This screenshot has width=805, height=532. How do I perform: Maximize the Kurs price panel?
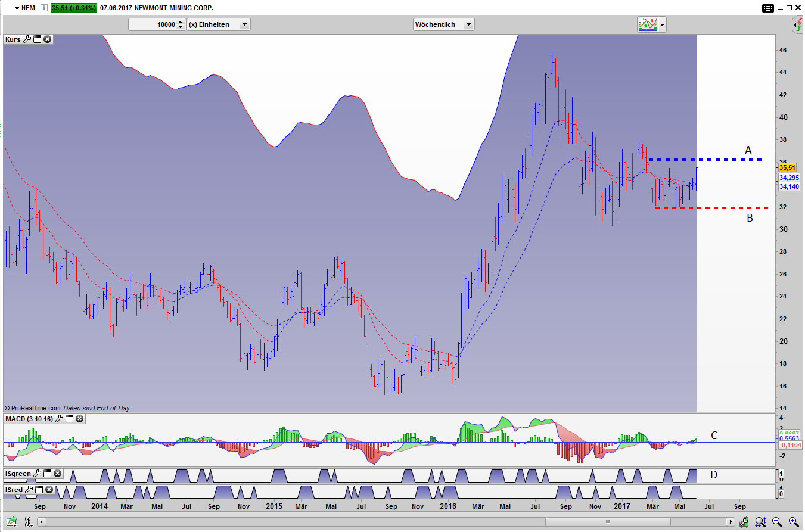pyautogui.click(x=37, y=39)
